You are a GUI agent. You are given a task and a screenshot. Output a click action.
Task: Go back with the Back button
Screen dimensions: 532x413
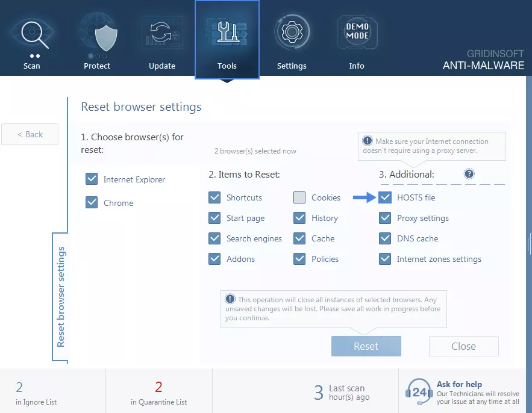pyautogui.click(x=30, y=134)
